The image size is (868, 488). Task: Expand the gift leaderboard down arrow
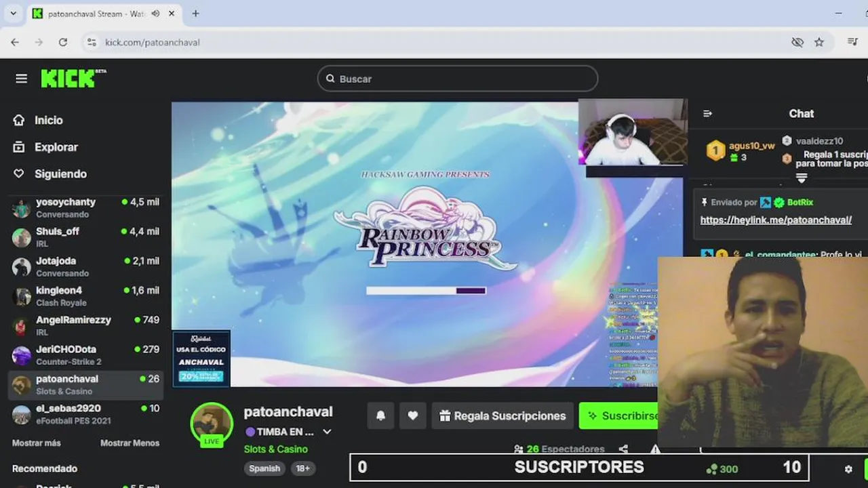pos(802,178)
